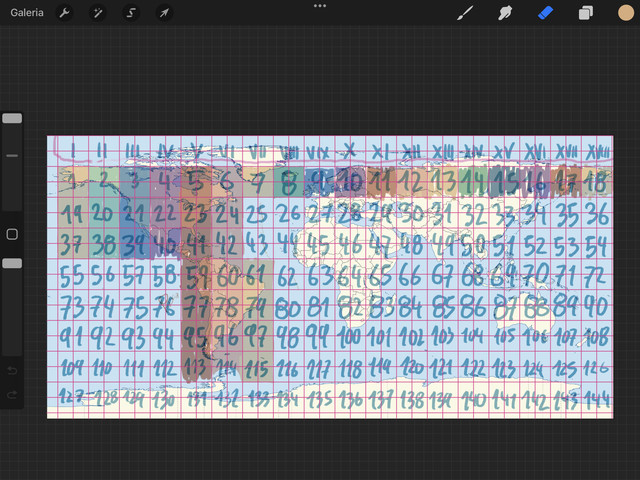Adjust the brush size slider handle
This screenshot has height=480, width=640.
point(12,118)
